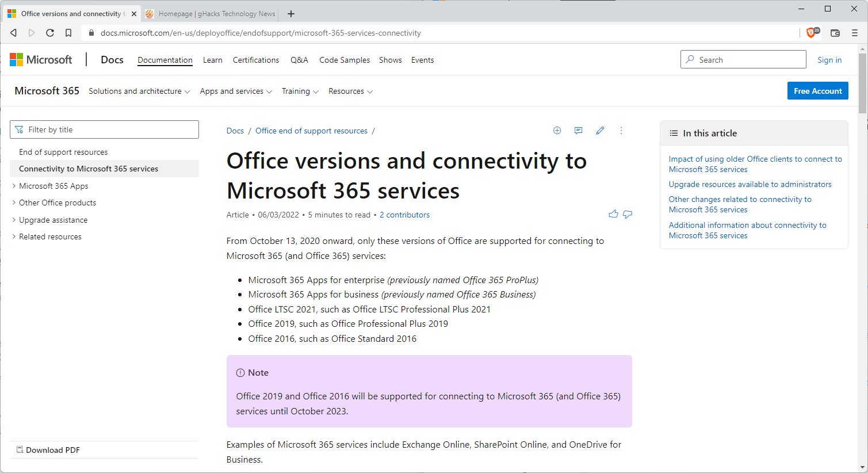Viewport: 868px width, 473px height.
Task: Switch to the gHacks Technology News tab
Action: tap(211, 14)
